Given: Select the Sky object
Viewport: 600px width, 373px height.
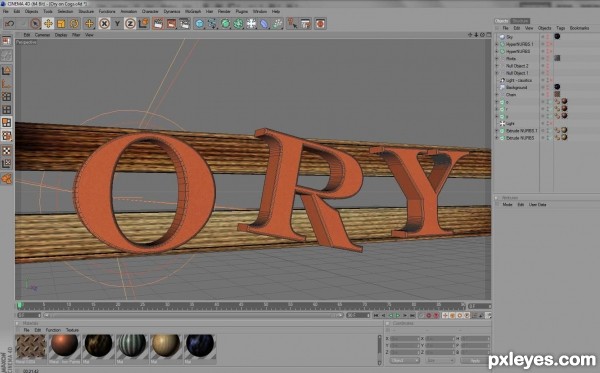Looking at the screenshot, I should coord(509,37).
